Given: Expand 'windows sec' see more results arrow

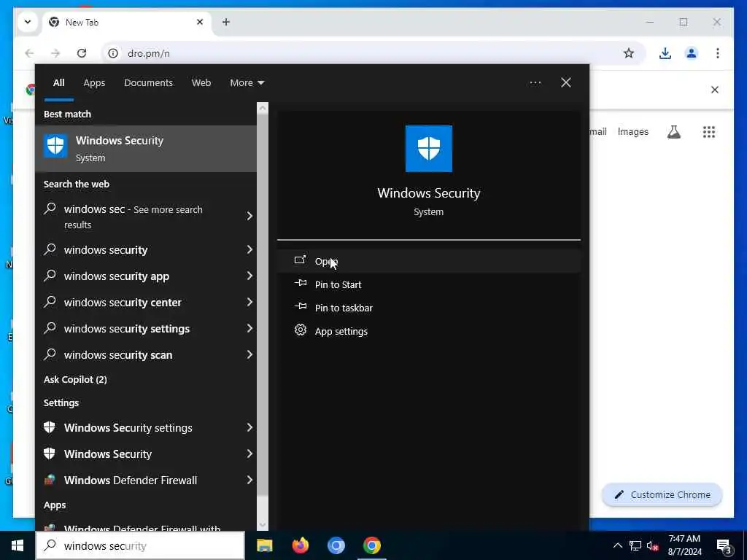Looking at the screenshot, I should tap(249, 216).
